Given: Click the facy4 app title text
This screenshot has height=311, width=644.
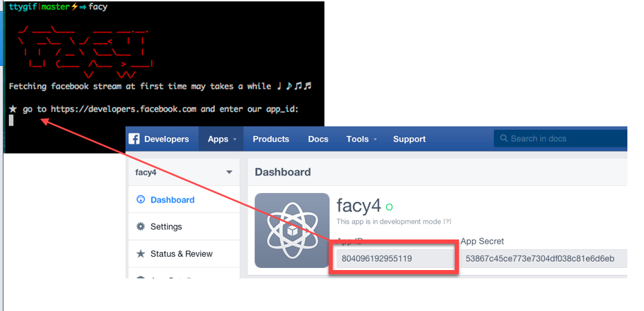Looking at the screenshot, I should [x=359, y=205].
